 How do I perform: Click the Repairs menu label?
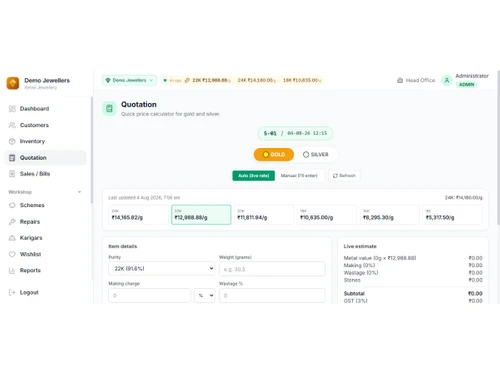tap(30, 222)
